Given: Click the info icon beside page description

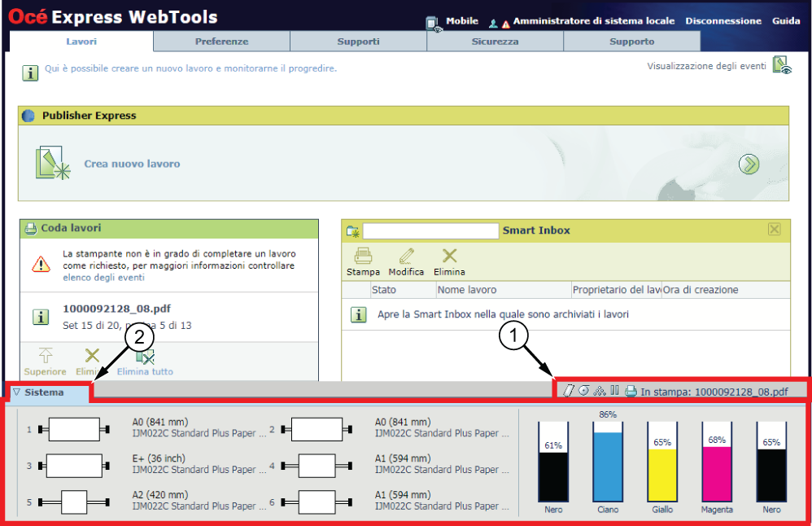Looking at the screenshot, I should click(30, 72).
